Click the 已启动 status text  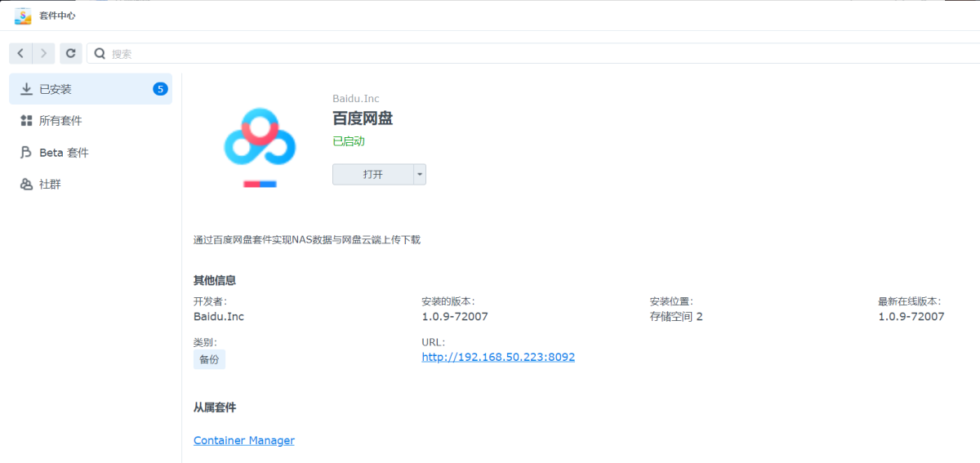pyautogui.click(x=349, y=141)
